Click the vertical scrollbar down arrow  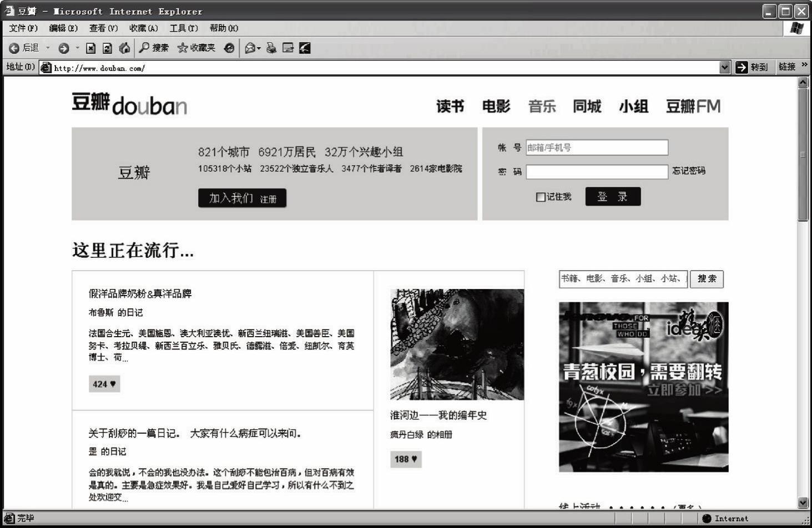pos(803,502)
